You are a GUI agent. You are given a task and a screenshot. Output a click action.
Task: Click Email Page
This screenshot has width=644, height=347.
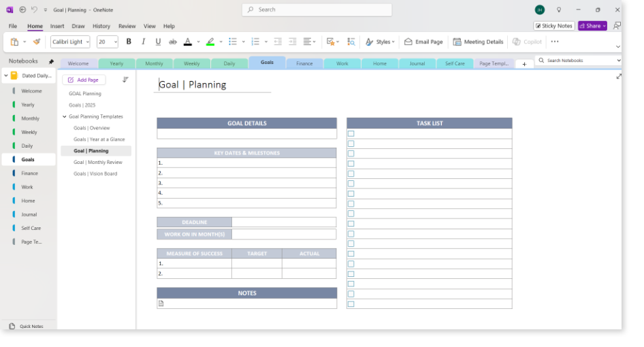423,42
